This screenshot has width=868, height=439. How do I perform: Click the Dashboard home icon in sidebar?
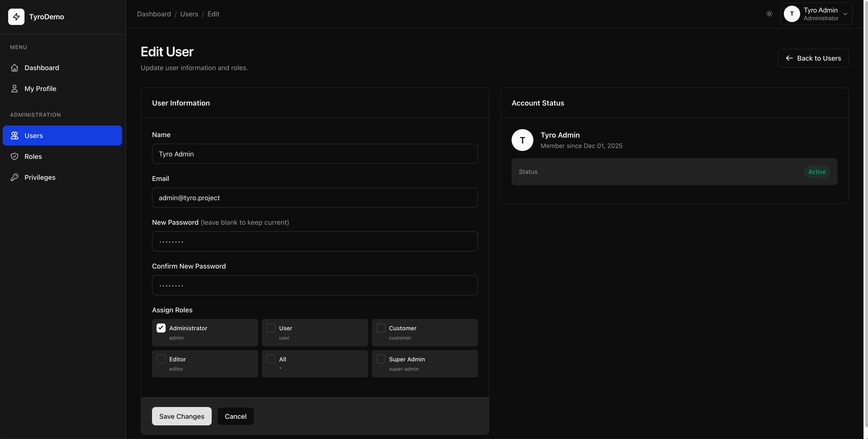click(x=15, y=68)
